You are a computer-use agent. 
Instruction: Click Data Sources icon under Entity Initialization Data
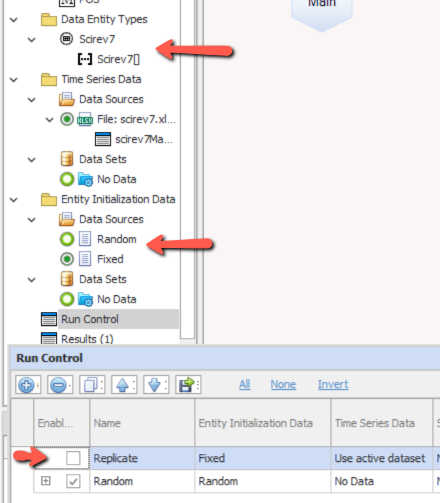pyautogui.click(x=67, y=219)
